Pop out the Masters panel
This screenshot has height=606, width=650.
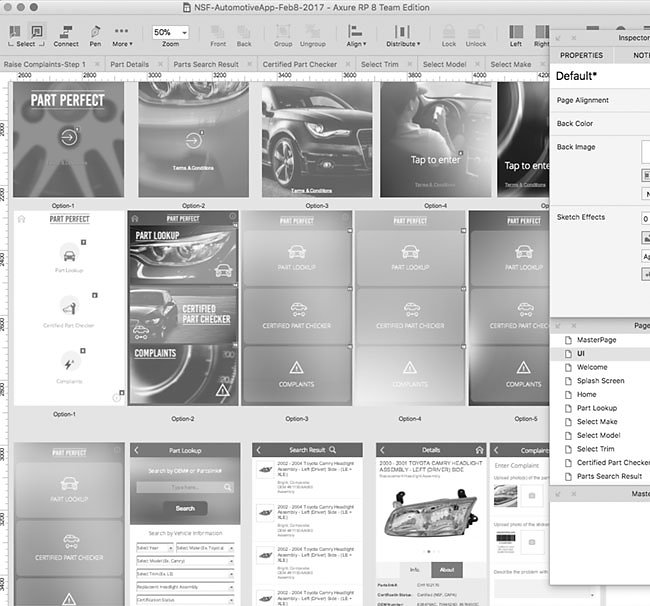tap(558, 494)
